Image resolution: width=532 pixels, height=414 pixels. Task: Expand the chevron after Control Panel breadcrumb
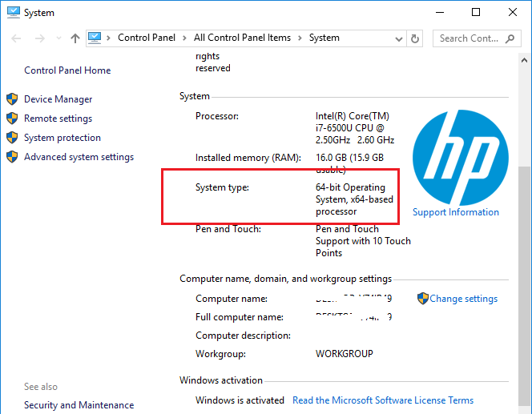click(187, 38)
